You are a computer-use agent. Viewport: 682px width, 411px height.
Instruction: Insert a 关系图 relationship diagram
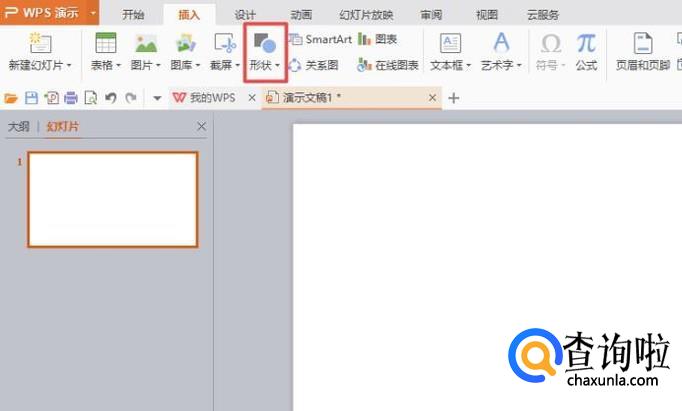click(x=314, y=65)
